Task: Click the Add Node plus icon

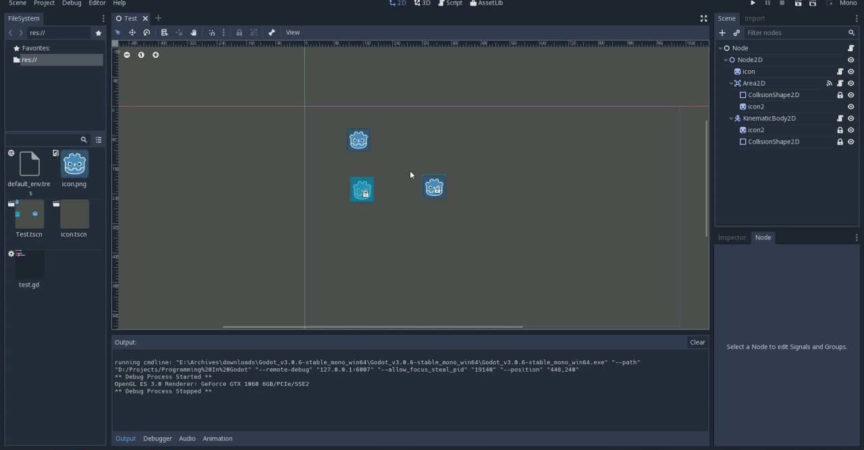Action: click(x=722, y=33)
